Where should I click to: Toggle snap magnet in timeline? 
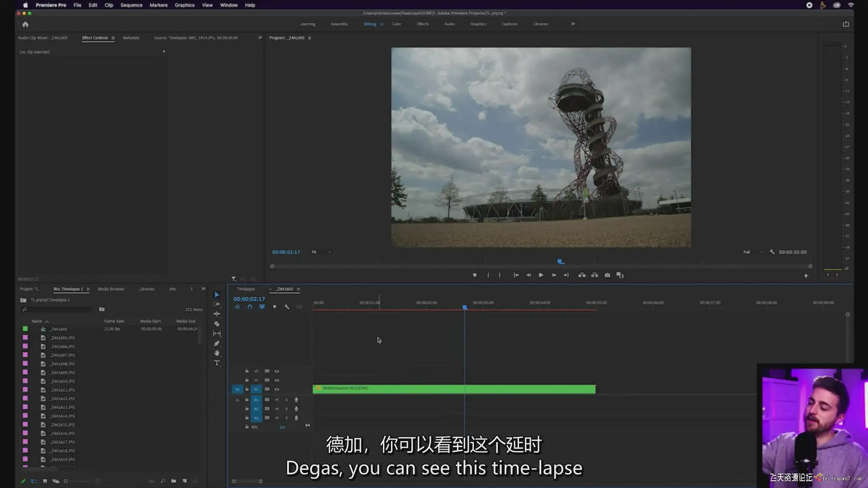click(x=250, y=307)
